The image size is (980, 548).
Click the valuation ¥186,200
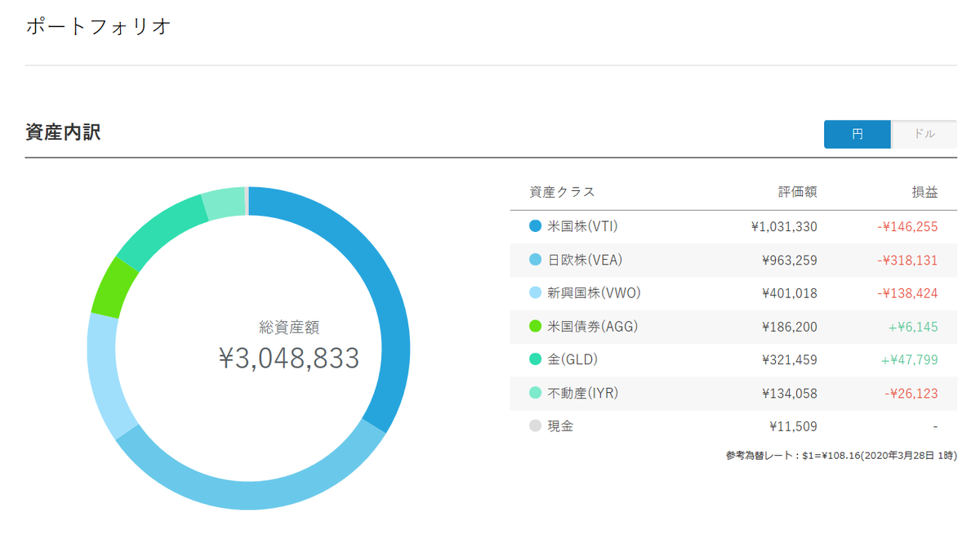[789, 327]
